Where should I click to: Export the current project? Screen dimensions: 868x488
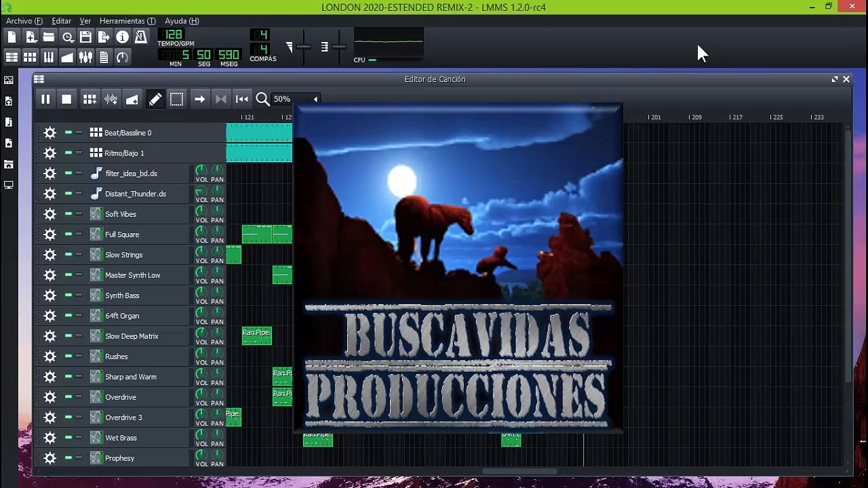(x=104, y=37)
